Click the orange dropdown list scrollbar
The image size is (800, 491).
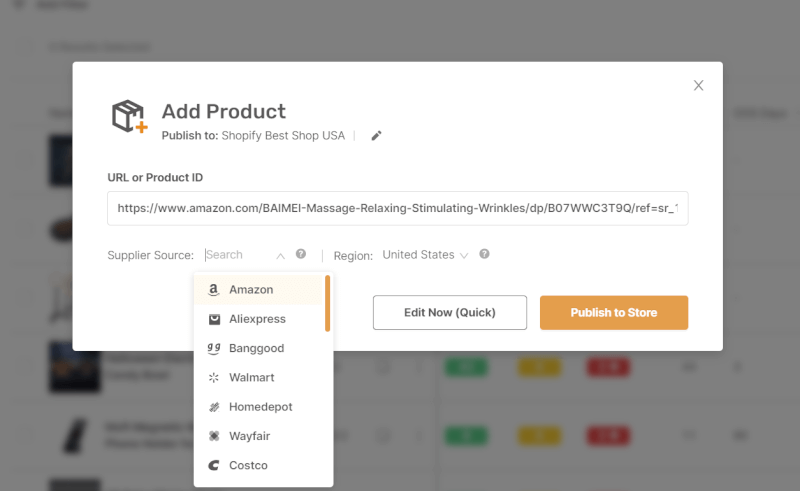coord(328,303)
